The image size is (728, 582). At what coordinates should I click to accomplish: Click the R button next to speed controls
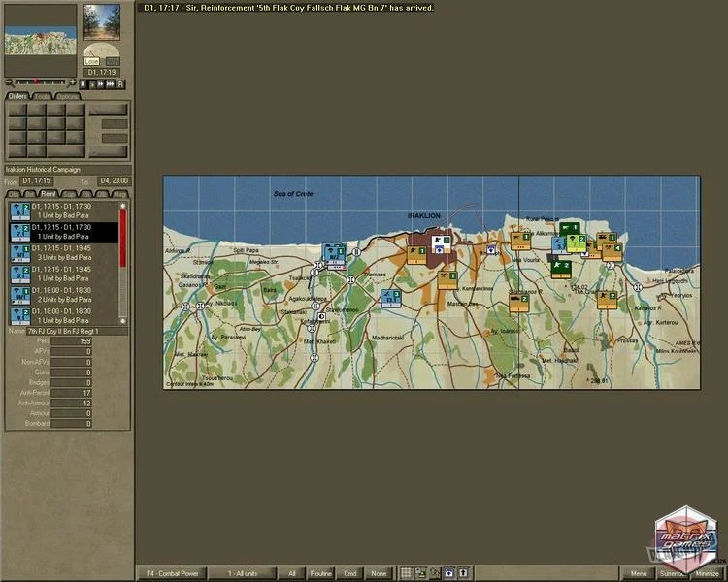(120, 84)
